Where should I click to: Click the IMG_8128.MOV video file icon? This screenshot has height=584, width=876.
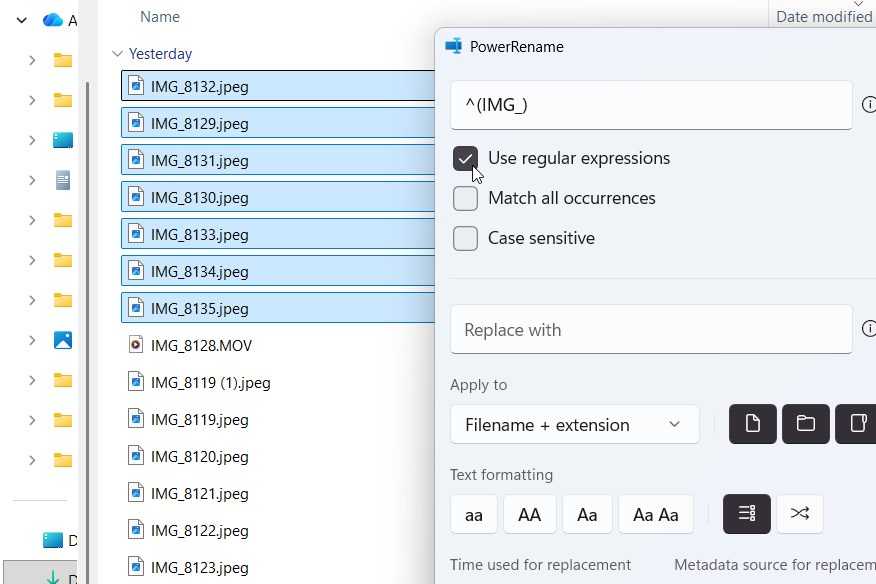tap(136, 344)
